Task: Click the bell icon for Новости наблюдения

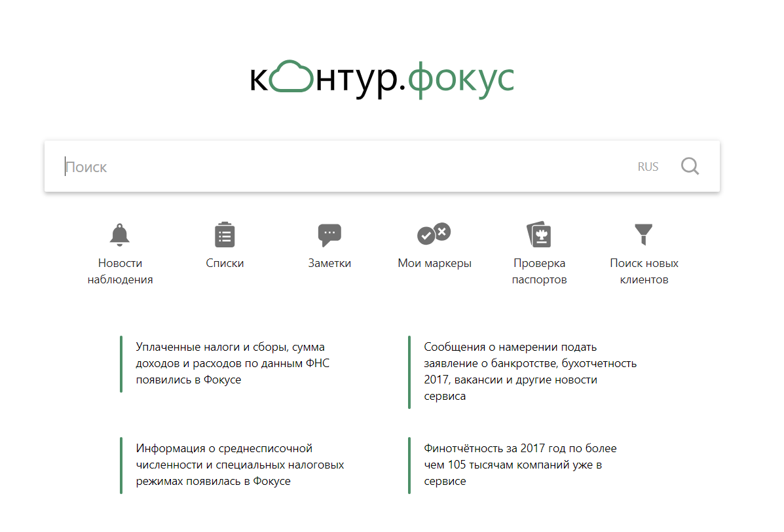Action: click(x=119, y=235)
